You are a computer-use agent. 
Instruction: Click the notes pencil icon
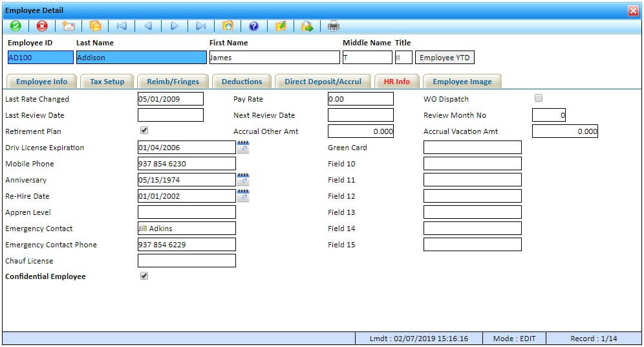point(281,26)
